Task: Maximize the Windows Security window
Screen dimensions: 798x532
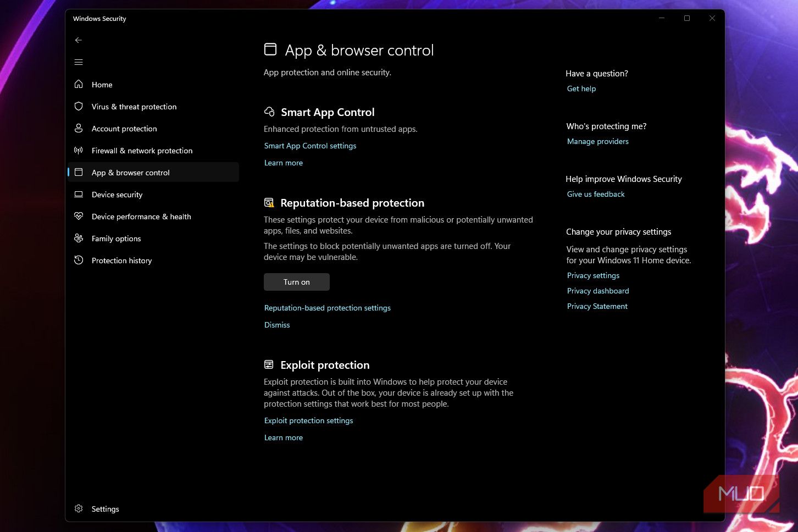Action: coord(687,18)
